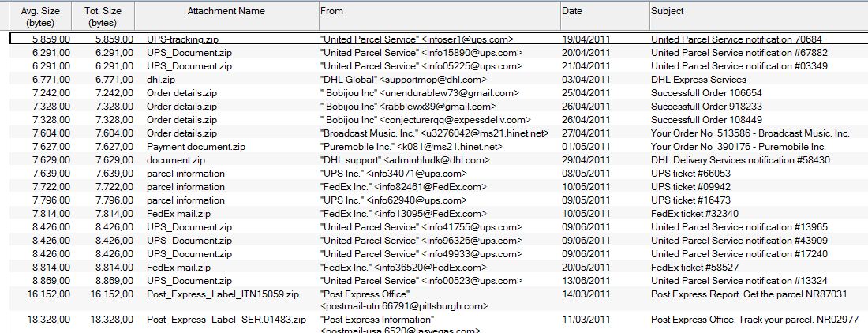Select the dhl.zip attachment name
Viewport: 868px width, 333px height.
tap(160, 80)
